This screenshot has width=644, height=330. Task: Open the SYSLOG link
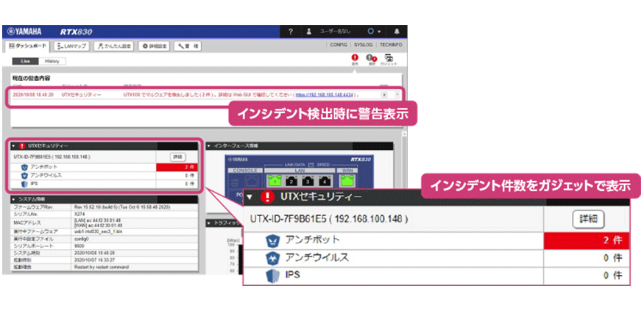click(x=363, y=45)
